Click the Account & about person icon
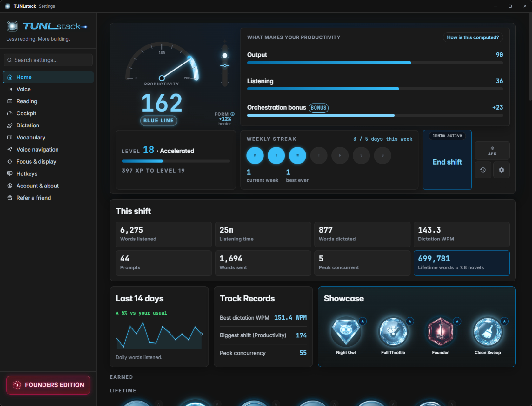The image size is (532, 406). coord(10,186)
